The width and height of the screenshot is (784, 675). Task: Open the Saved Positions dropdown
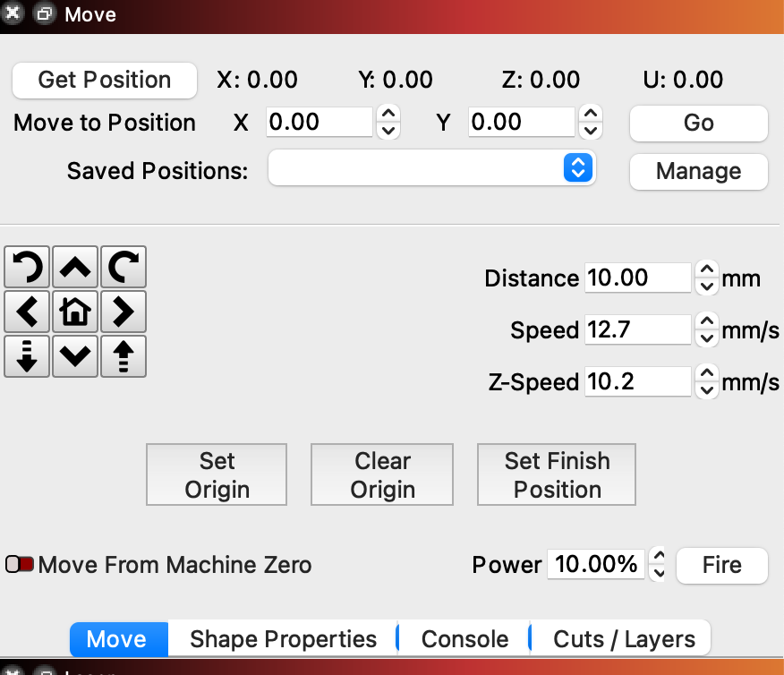click(x=431, y=167)
